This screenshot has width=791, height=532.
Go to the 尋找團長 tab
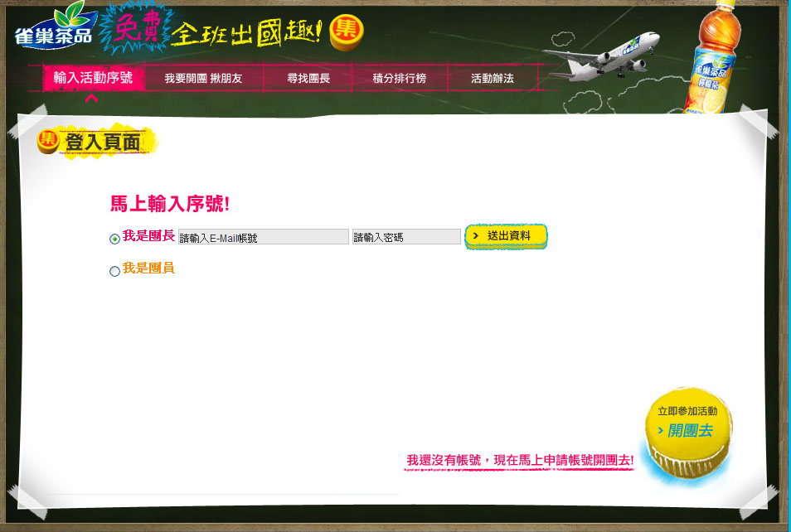click(x=308, y=78)
